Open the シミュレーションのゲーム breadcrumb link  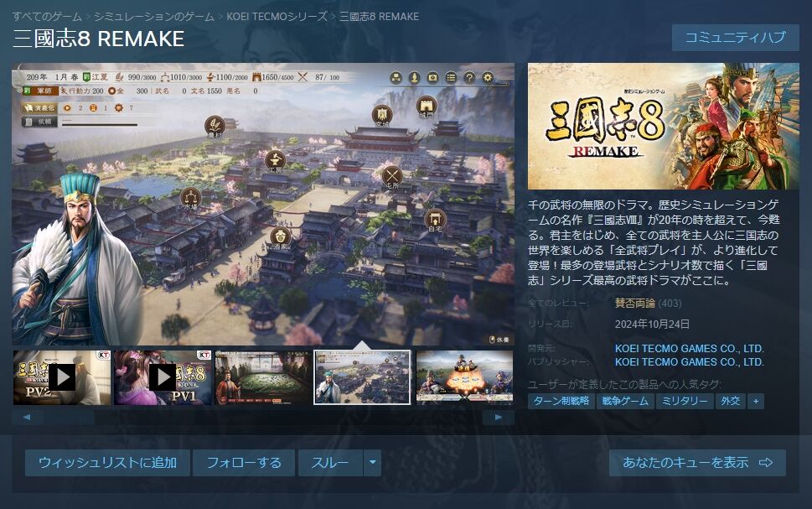click(154, 17)
